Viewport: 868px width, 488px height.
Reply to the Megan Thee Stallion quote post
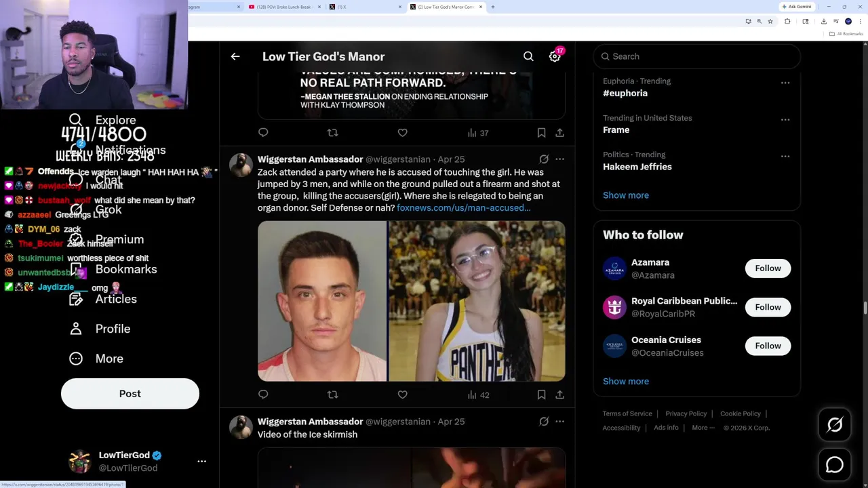(x=263, y=133)
